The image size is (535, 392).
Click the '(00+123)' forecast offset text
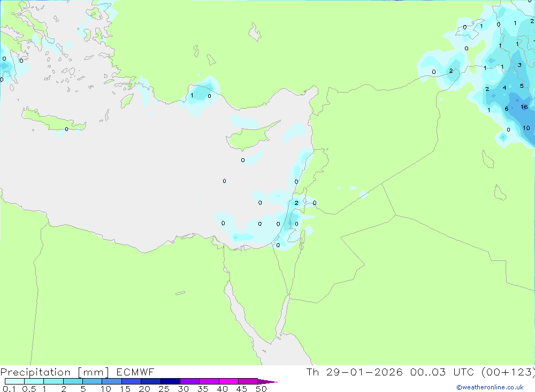tap(508, 372)
